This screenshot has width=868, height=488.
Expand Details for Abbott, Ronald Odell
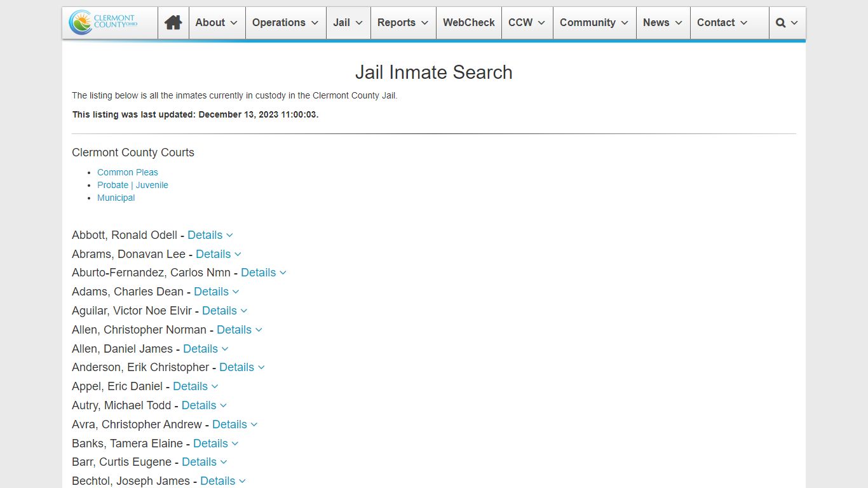(x=210, y=235)
